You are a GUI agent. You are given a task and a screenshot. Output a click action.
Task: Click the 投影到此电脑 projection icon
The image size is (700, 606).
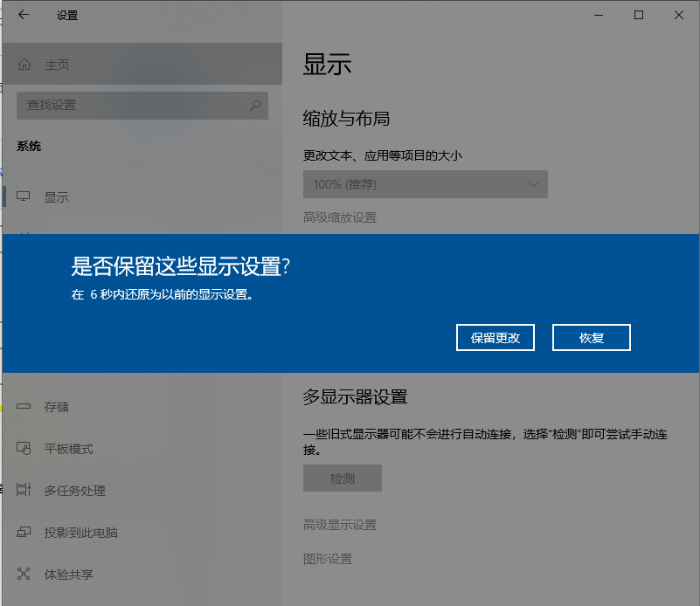pyautogui.click(x=24, y=533)
